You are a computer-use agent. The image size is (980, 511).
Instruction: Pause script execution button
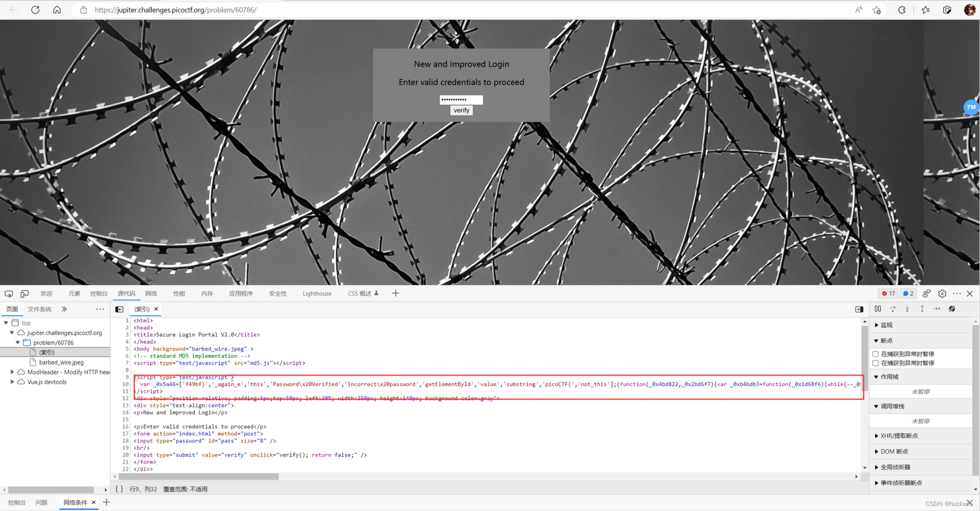(x=878, y=309)
